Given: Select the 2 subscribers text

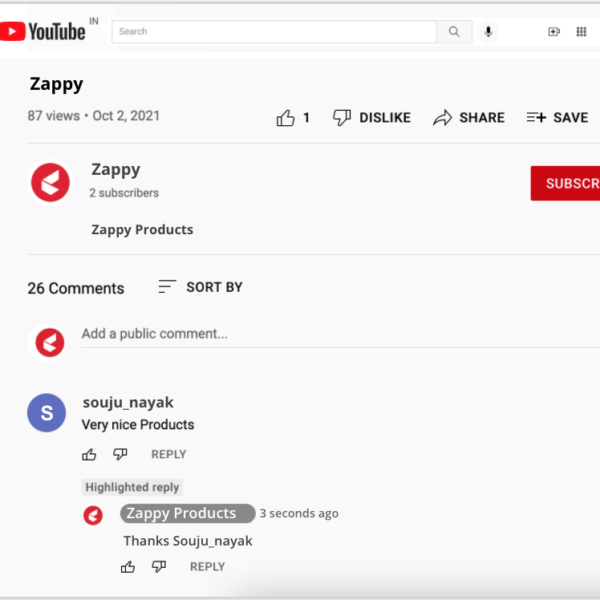Looking at the screenshot, I should [x=124, y=193].
